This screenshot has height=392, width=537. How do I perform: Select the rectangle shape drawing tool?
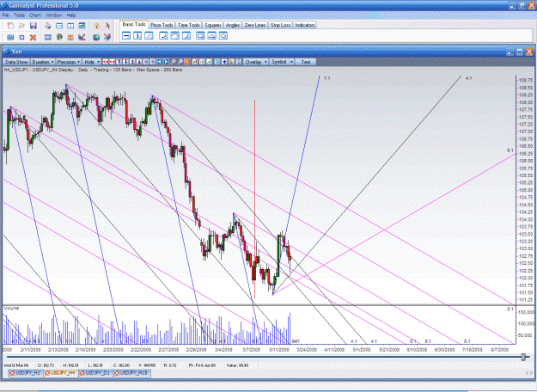click(x=200, y=35)
